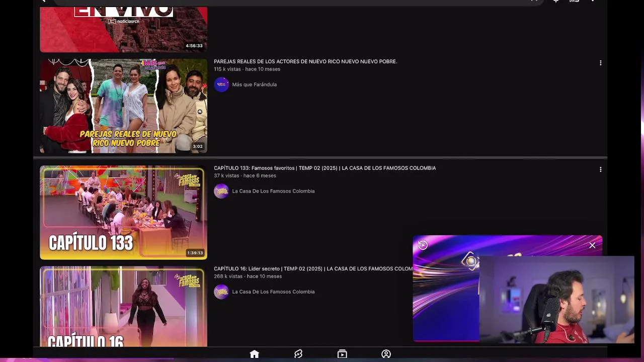
Task: Close the miniplayer with the X
Action: [592, 245]
